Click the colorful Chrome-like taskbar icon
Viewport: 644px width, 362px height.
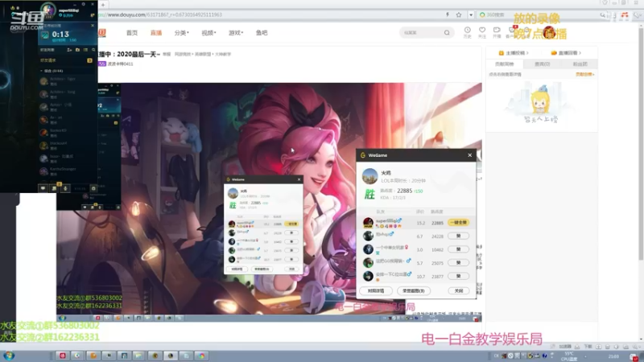[201, 356]
